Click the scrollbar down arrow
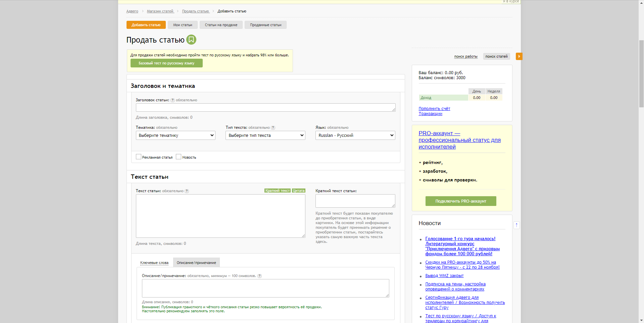Image resolution: width=644 pixels, height=323 pixels. click(641, 320)
